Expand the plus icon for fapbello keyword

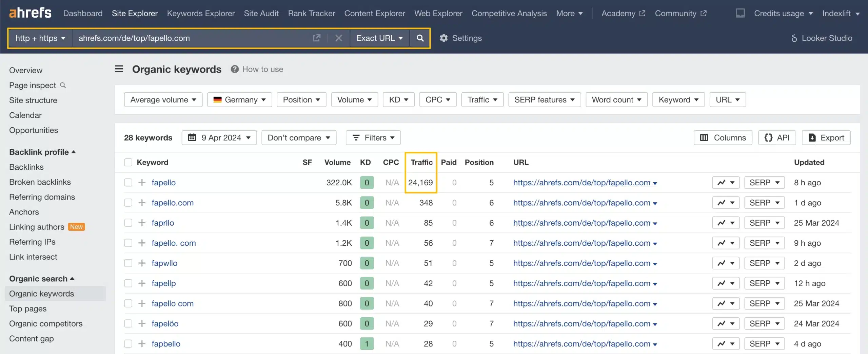pos(142,343)
